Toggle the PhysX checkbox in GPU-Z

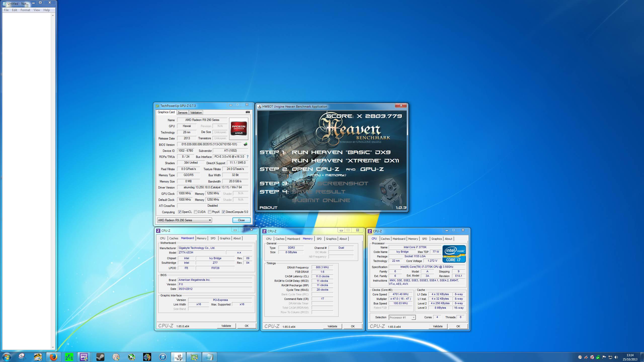[x=210, y=212]
